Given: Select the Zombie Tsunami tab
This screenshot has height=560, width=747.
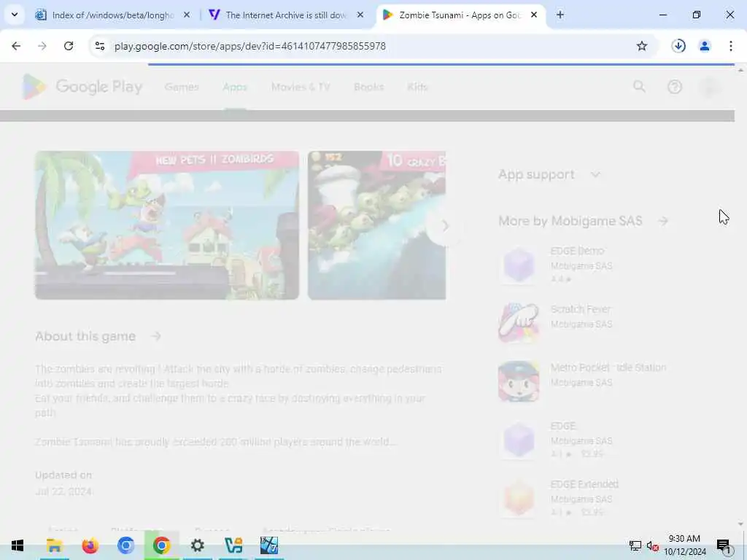Looking at the screenshot, I should [x=460, y=15].
